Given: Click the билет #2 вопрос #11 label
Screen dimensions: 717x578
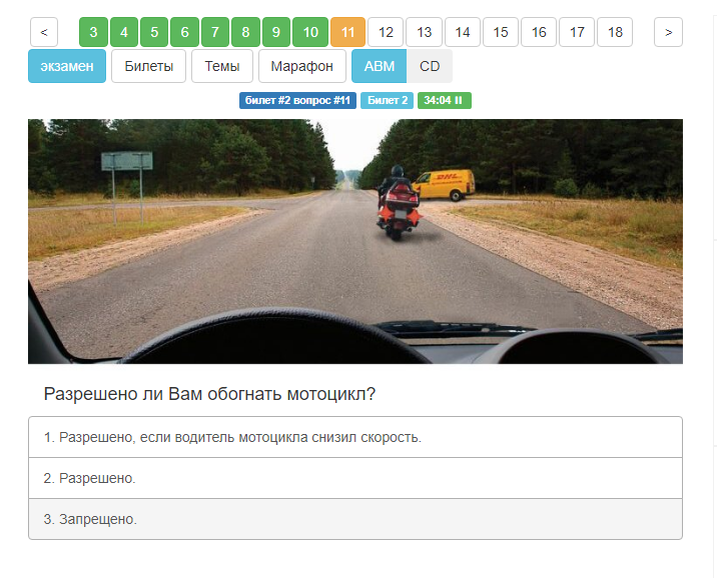Looking at the screenshot, I should pos(298,100).
